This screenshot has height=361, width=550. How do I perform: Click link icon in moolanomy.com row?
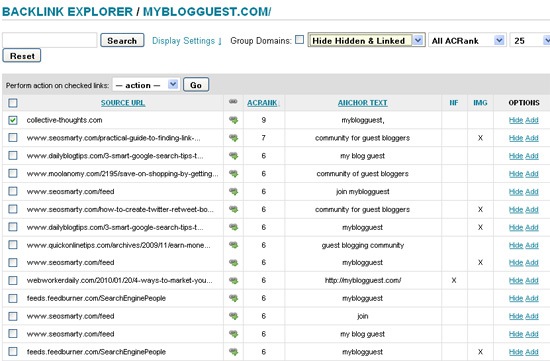tap(233, 174)
